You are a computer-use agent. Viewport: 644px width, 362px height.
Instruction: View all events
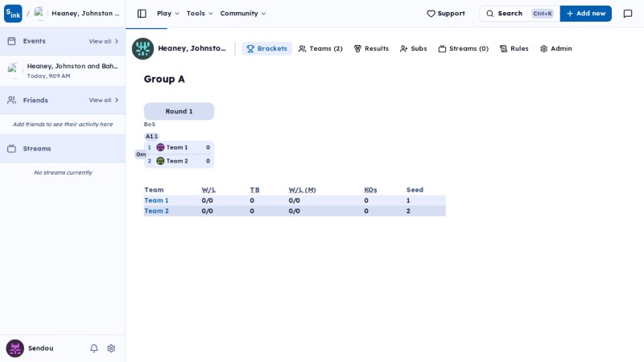click(x=104, y=41)
